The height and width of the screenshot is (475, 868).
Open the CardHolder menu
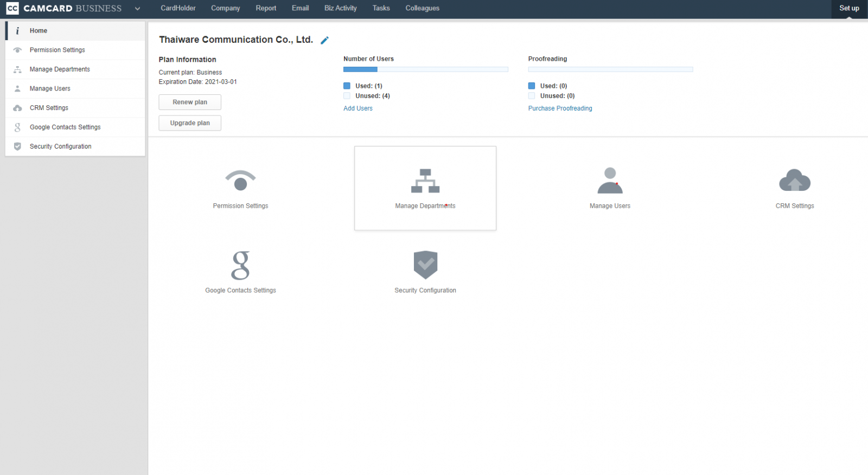(x=178, y=8)
